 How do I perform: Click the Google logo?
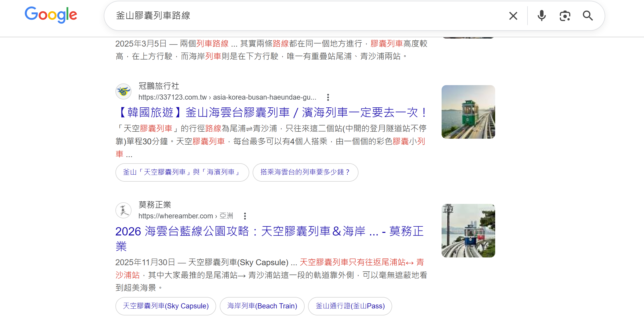51,15
